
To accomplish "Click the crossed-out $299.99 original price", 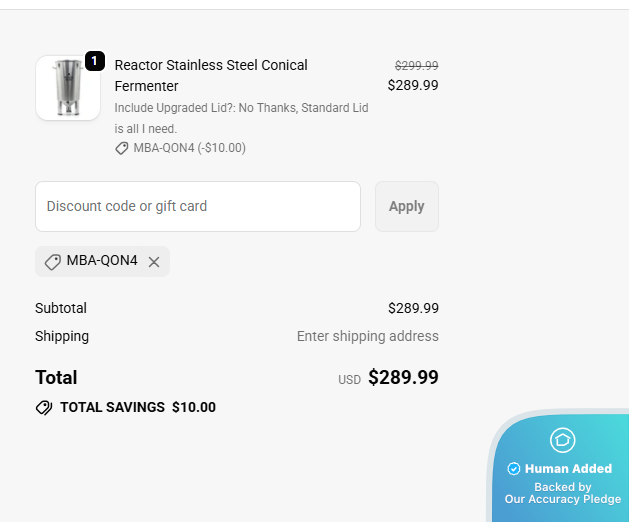I will (416, 65).
